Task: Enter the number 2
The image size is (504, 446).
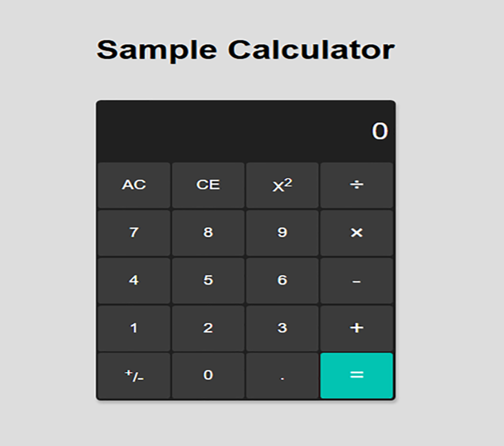Action: (x=208, y=328)
